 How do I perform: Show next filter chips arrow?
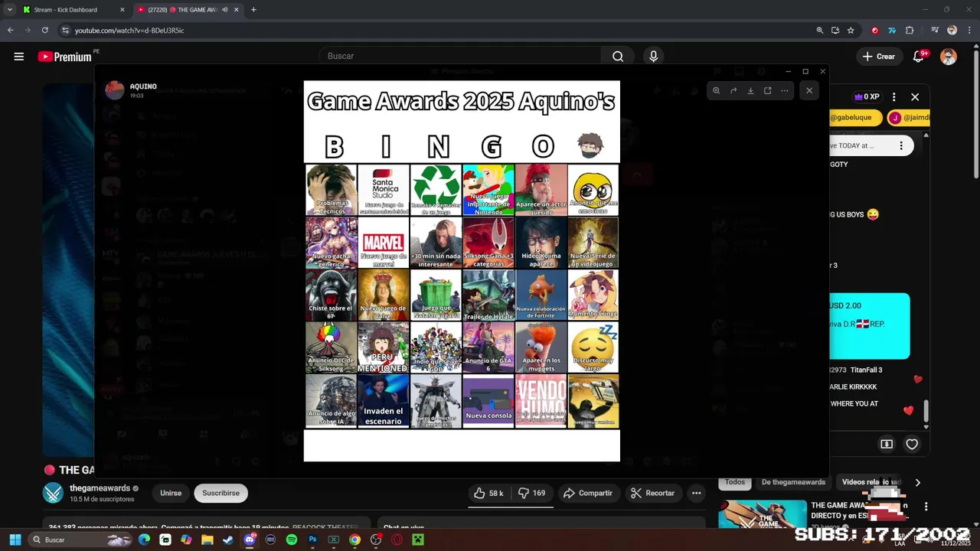pyautogui.click(x=917, y=482)
